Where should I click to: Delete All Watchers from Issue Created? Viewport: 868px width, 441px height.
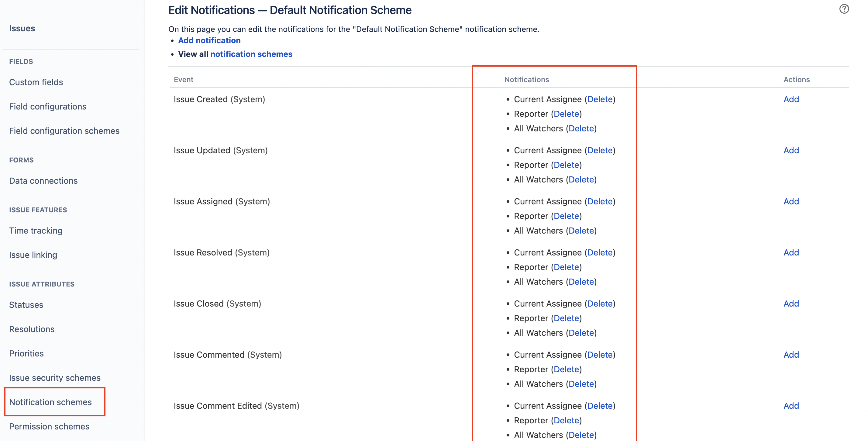point(581,128)
